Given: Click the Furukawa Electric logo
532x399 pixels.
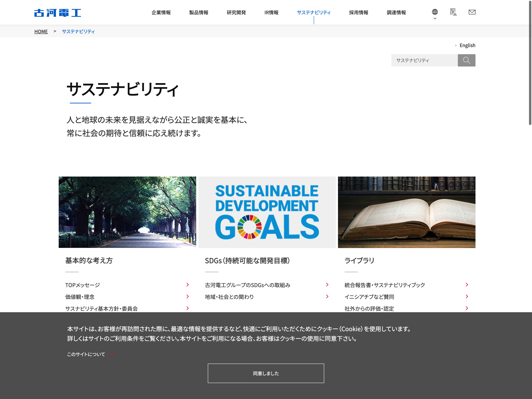Looking at the screenshot, I should (58, 13).
